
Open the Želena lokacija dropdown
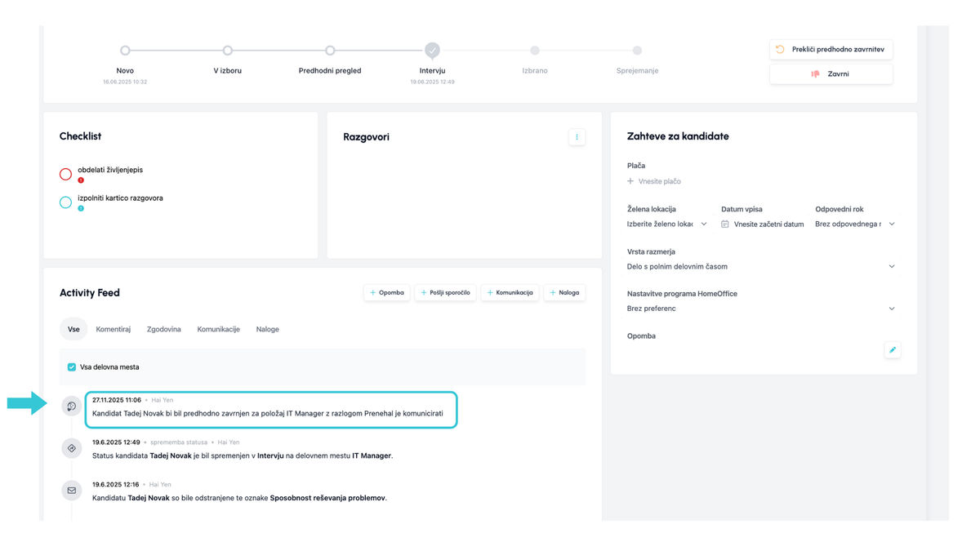[x=667, y=224]
